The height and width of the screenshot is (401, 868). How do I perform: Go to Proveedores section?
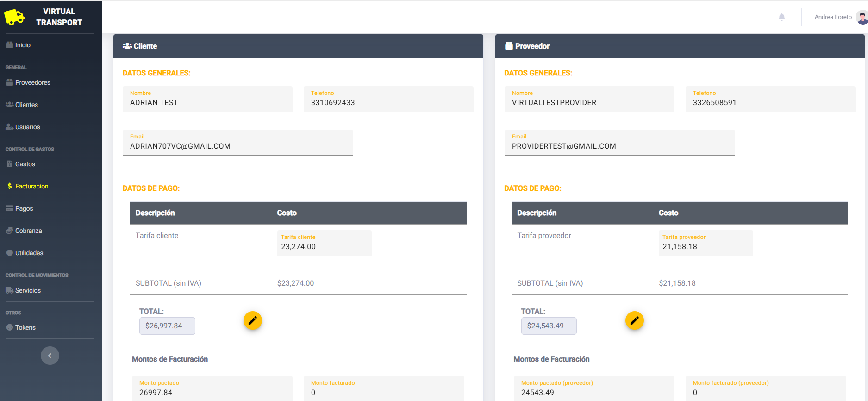[x=32, y=82]
